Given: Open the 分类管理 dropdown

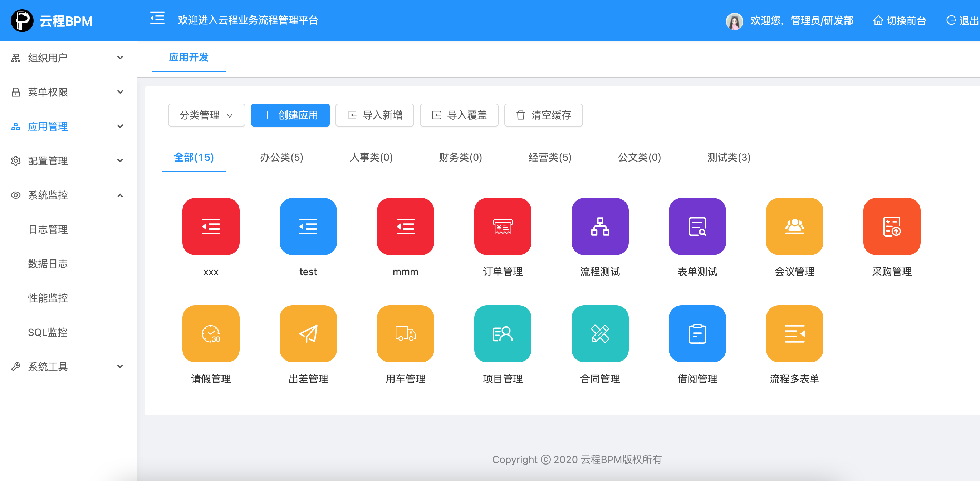Looking at the screenshot, I should click(x=206, y=115).
